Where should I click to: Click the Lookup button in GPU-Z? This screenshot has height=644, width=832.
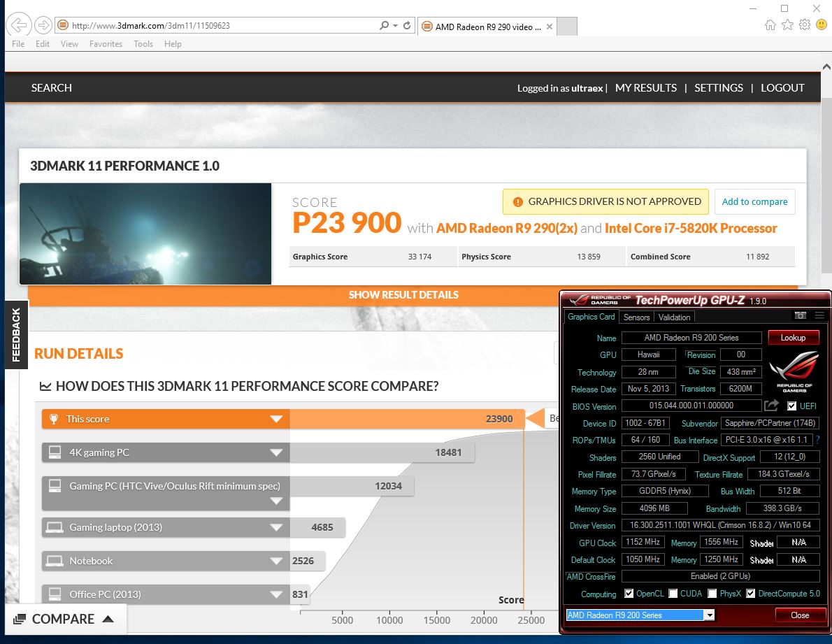tap(793, 338)
